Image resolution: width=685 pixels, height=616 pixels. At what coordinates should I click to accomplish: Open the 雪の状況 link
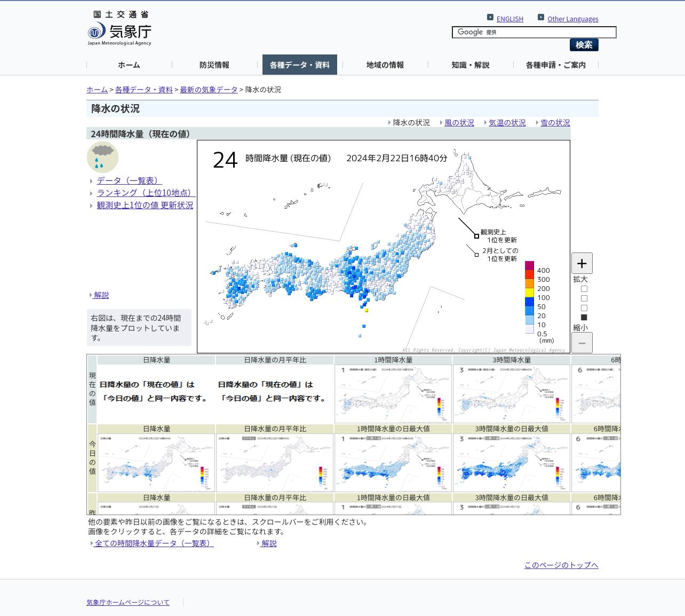[555, 123]
